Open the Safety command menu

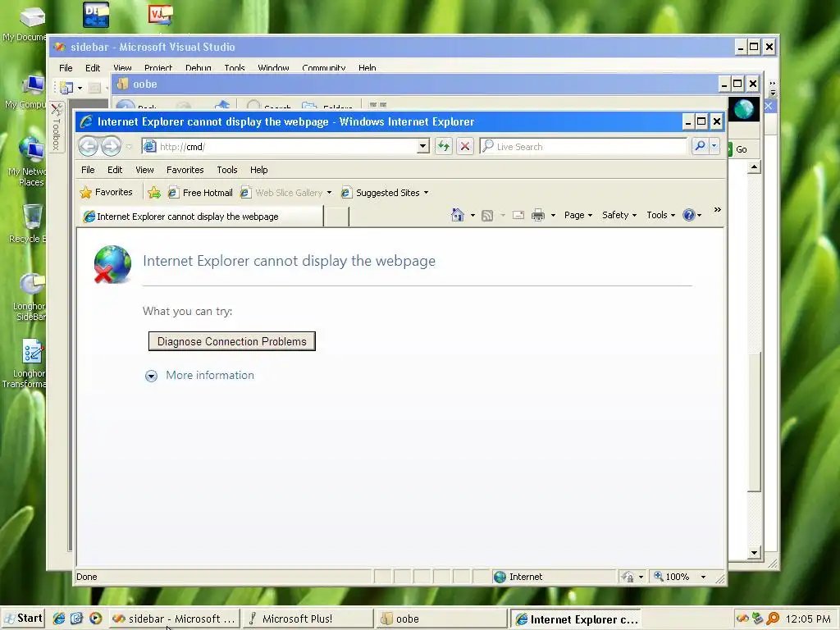[x=619, y=215]
